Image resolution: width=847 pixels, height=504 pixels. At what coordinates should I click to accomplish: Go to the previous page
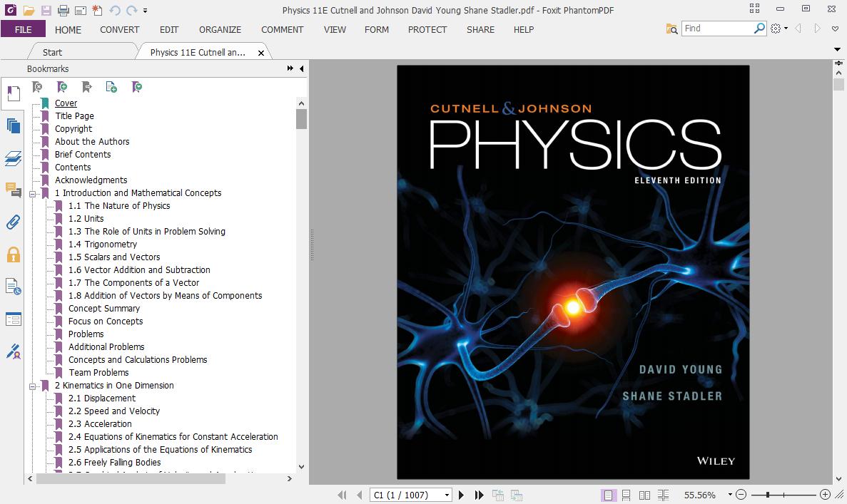tap(359, 495)
